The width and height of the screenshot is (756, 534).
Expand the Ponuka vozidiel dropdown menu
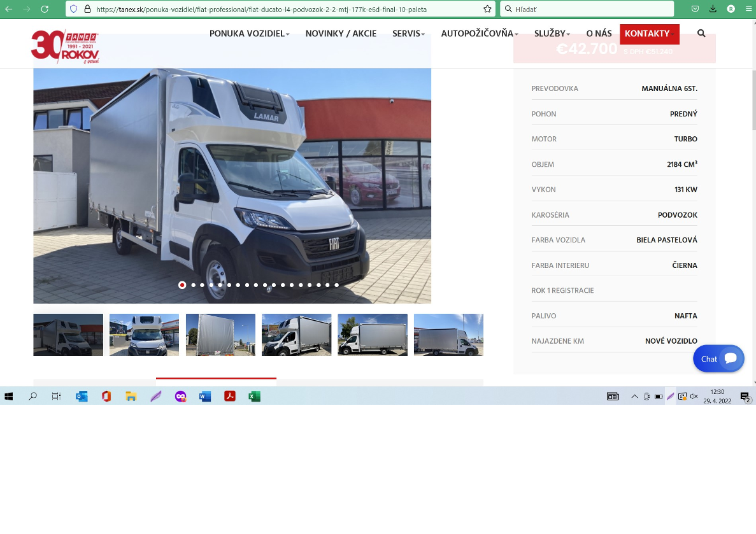(249, 34)
